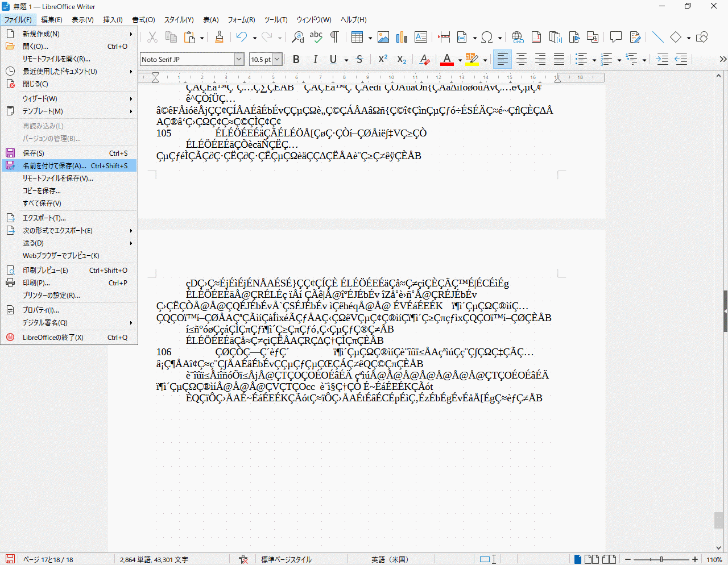Click the Insert Comment icon
The image size is (728, 565).
pyautogui.click(x=615, y=38)
